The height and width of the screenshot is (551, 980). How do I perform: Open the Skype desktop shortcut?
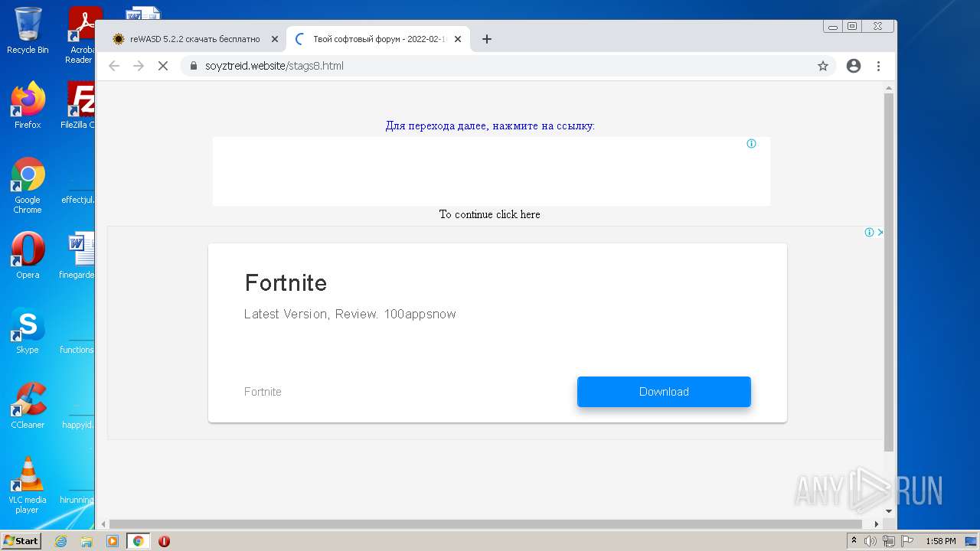28,331
